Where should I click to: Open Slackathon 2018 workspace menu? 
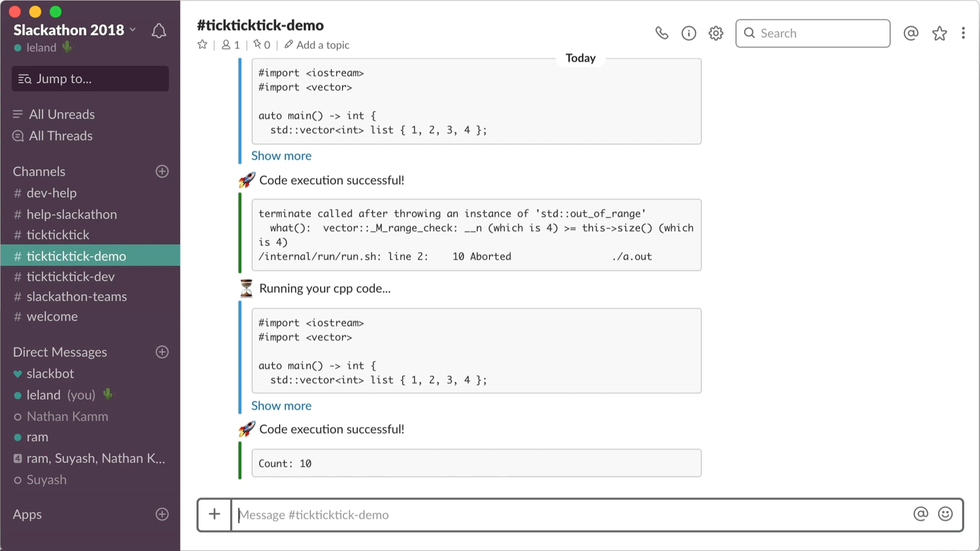(74, 30)
